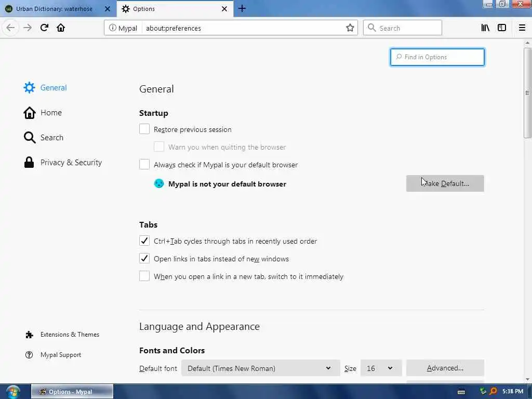Image resolution: width=532 pixels, height=399 pixels.
Task: Switch to Urban Dictionary: waterhose tab
Action: [54, 9]
